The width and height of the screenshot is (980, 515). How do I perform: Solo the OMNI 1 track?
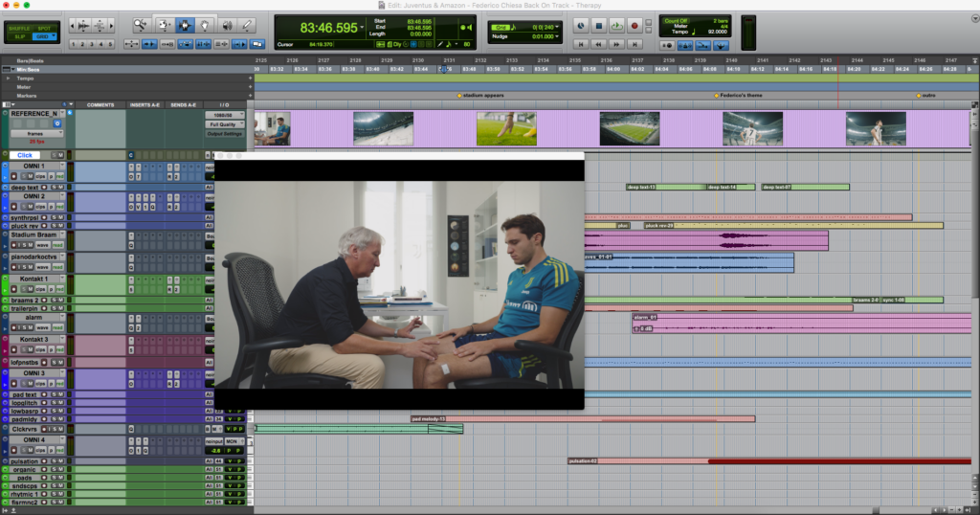pyautogui.click(x=24, y=176)
